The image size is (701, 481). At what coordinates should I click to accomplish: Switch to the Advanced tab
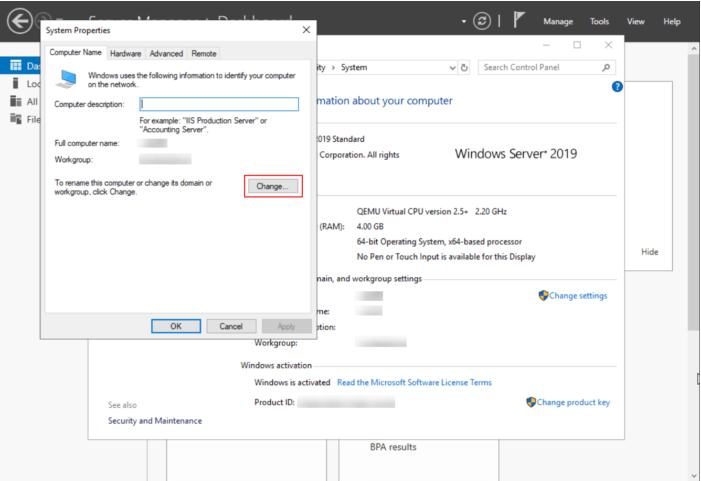[x=166, y=54]
